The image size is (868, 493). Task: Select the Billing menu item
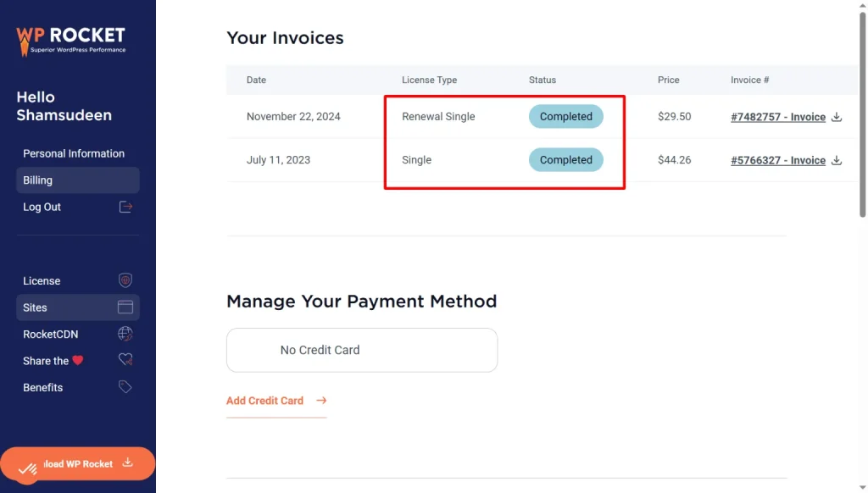coord(39,180)
